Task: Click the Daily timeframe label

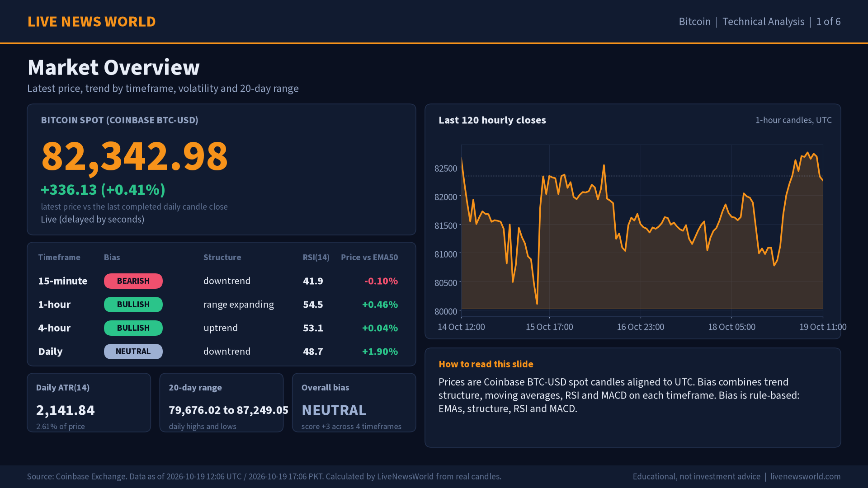Action: 50,352
